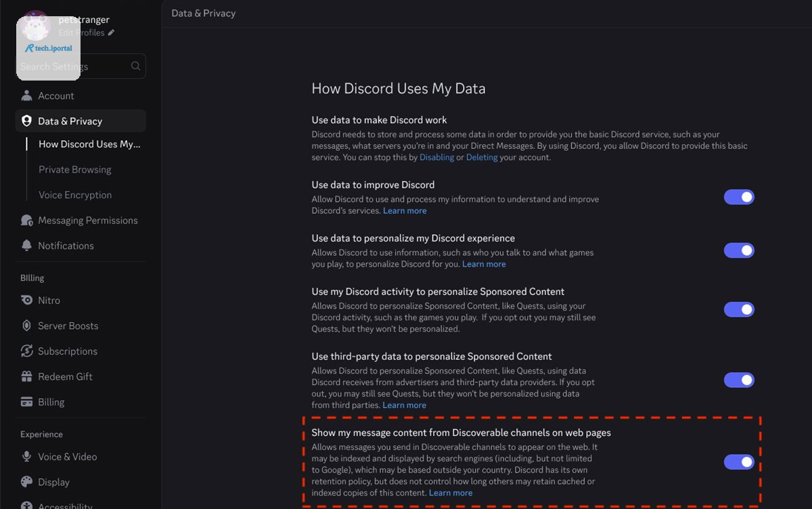Click the pencil icon beside Edit Profiles

(x=111, y=32)
